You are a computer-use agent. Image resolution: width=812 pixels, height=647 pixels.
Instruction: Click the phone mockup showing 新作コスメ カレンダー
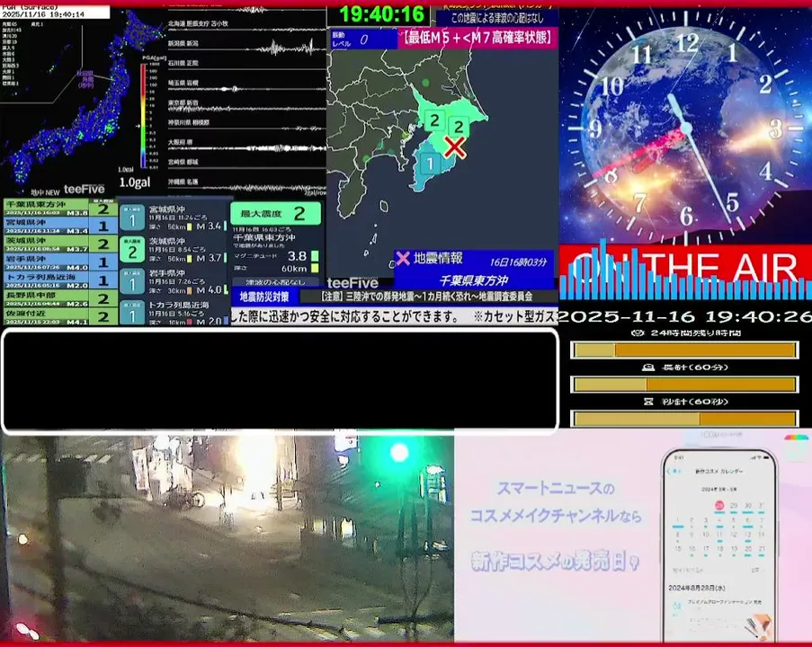coord(719,546)
